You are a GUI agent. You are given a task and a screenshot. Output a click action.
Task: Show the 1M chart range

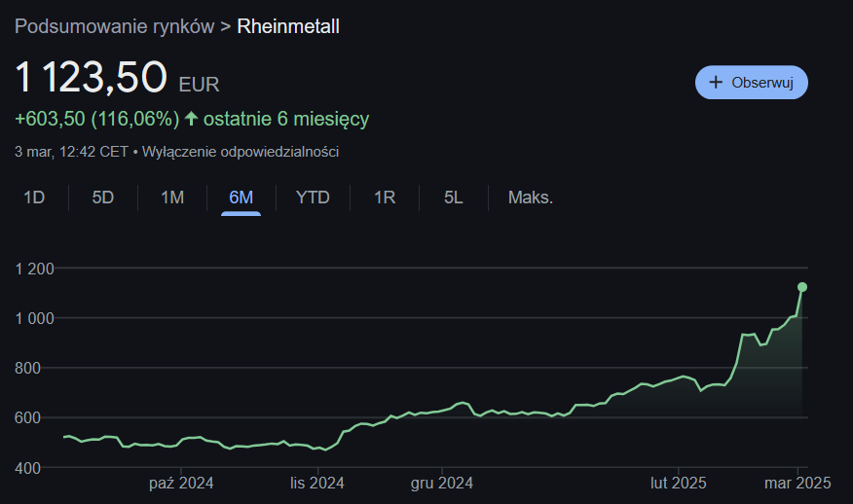coord(172,198)
